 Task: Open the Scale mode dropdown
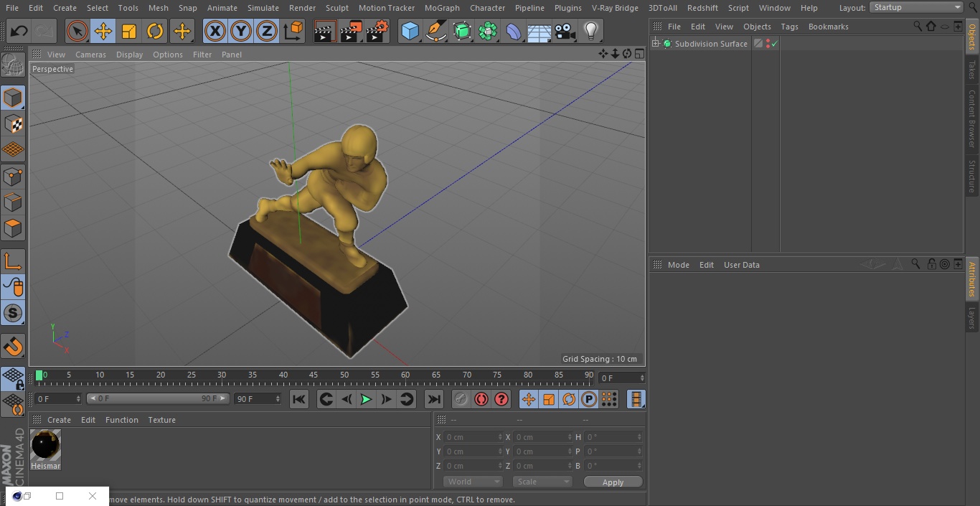[x=542, y=482]
